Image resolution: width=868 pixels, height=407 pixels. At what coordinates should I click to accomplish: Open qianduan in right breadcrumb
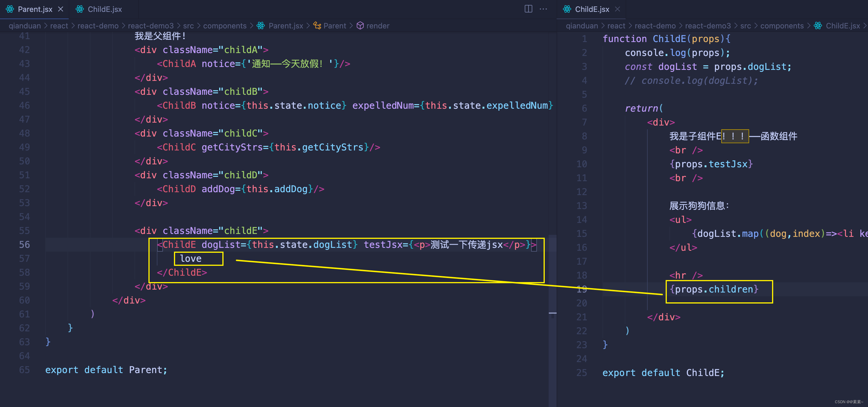(x=582, y=26)
